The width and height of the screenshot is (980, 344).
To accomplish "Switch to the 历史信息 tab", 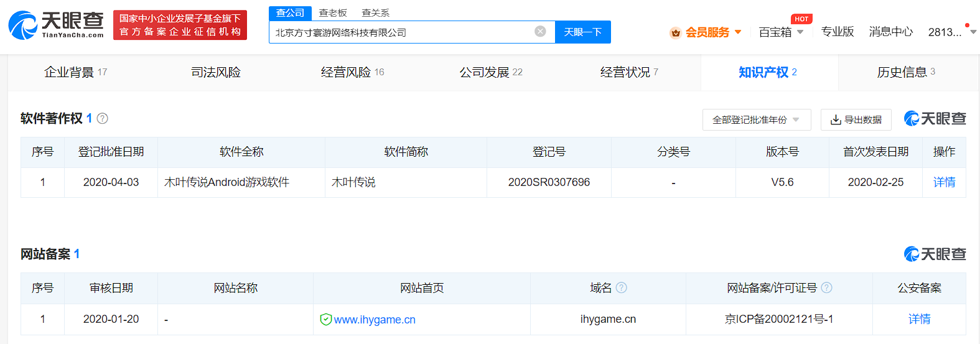I will pos(906,73).
